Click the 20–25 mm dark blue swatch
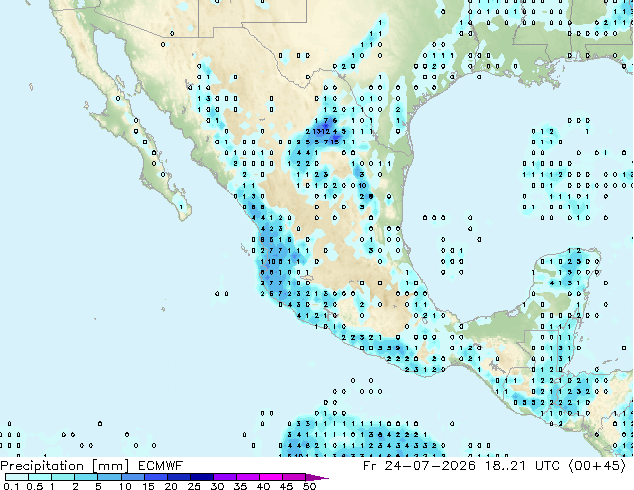The width and height of the screenshot is (634, 490). coord(179,477)
